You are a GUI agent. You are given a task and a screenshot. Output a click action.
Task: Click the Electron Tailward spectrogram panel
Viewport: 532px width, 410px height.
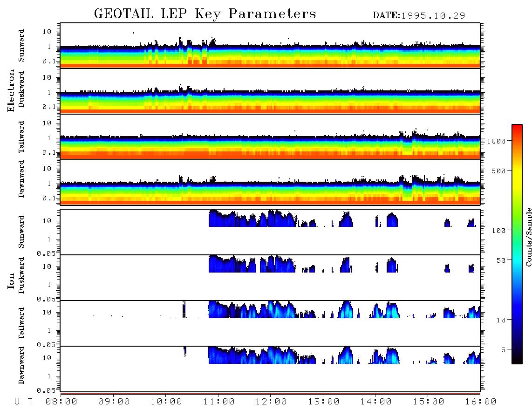click(270, 137)
